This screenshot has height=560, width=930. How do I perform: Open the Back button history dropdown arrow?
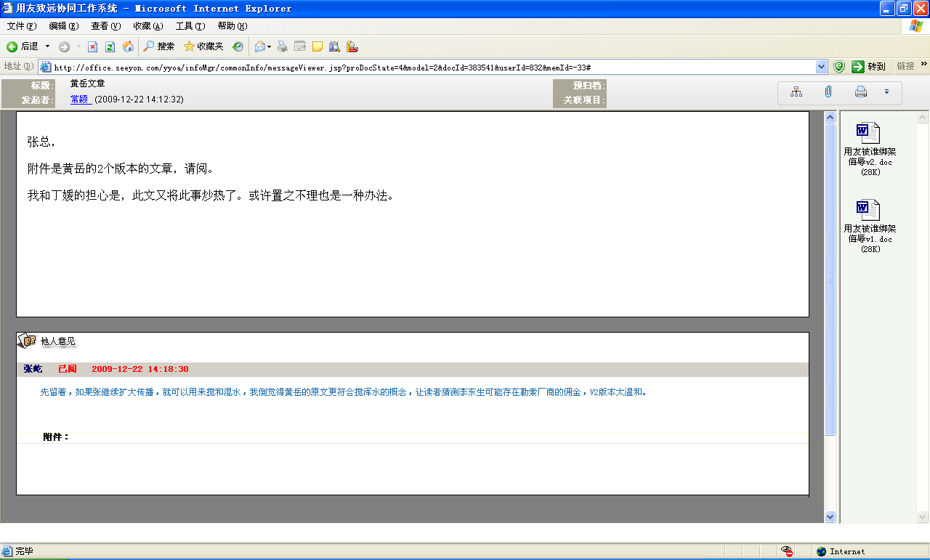[x=48, y=46]
